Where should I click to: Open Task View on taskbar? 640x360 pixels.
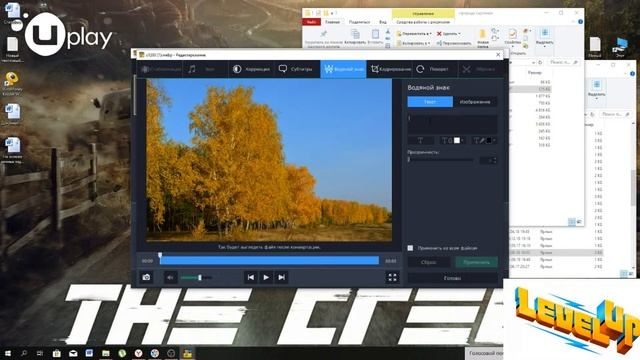(x=40, y=353)
